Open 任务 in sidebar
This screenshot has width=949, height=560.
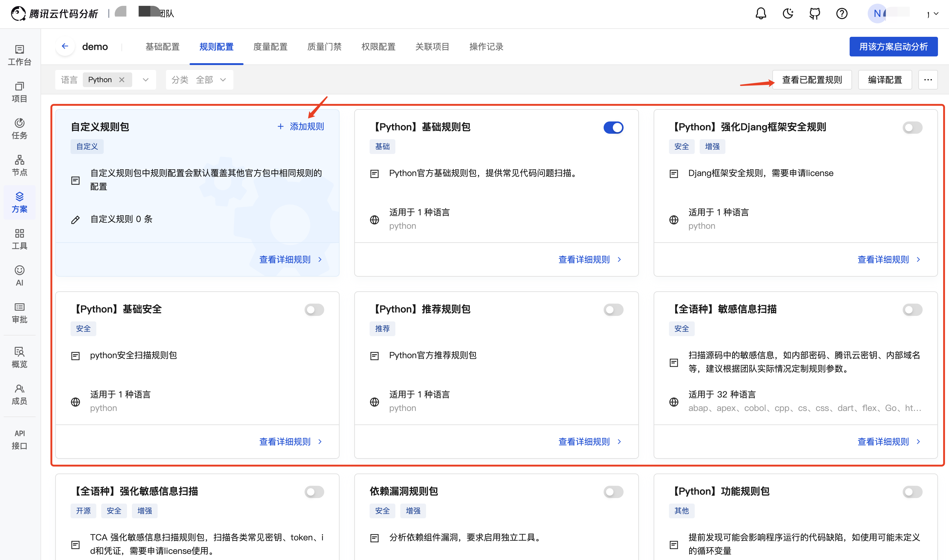click(x=20, y=129)
